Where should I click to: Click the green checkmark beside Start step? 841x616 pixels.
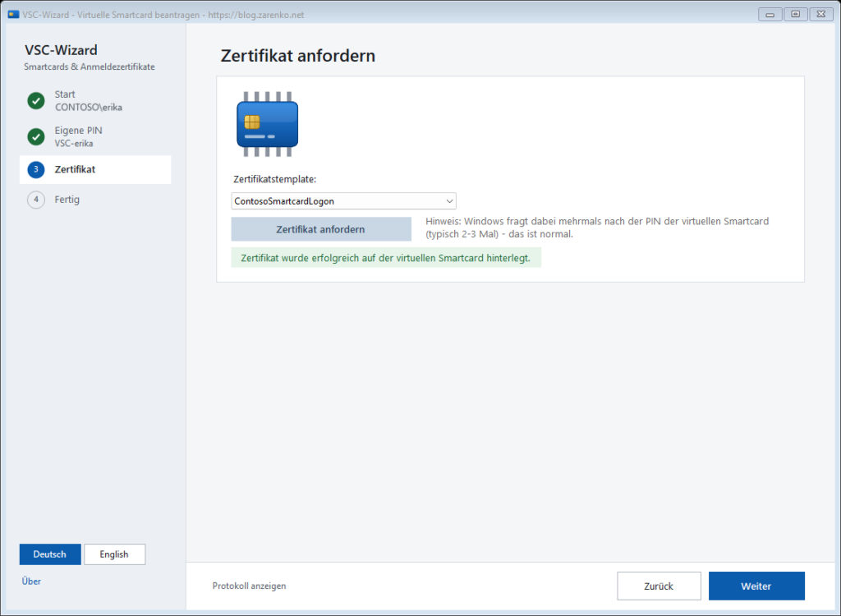(36, 100)
